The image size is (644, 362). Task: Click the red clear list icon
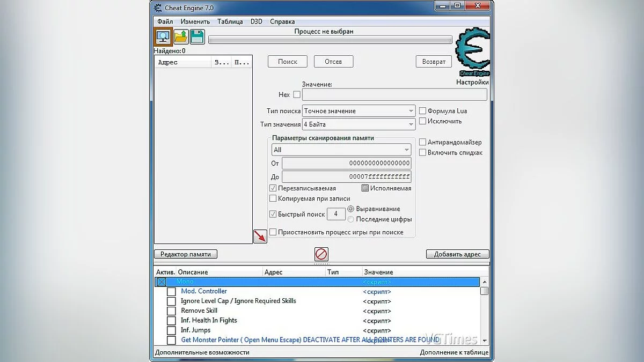(321, 254)
